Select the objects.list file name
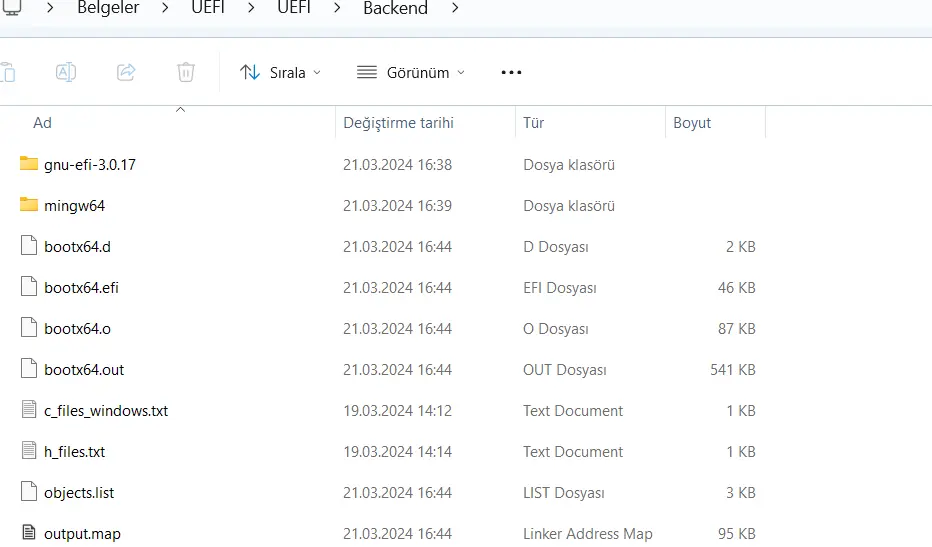Screen dimensions: 932x547 79,493
